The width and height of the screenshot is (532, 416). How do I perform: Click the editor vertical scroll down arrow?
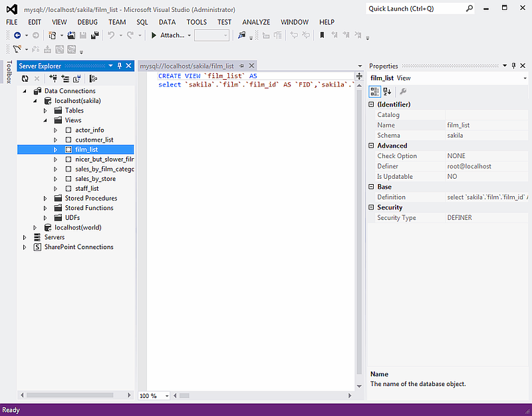coord(359,386)
